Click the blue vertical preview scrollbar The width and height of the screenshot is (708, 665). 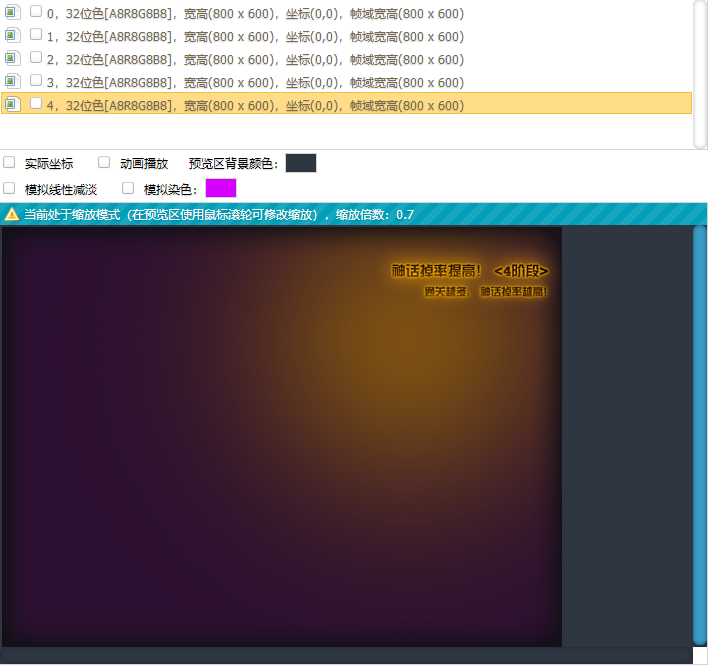[700, 435]
